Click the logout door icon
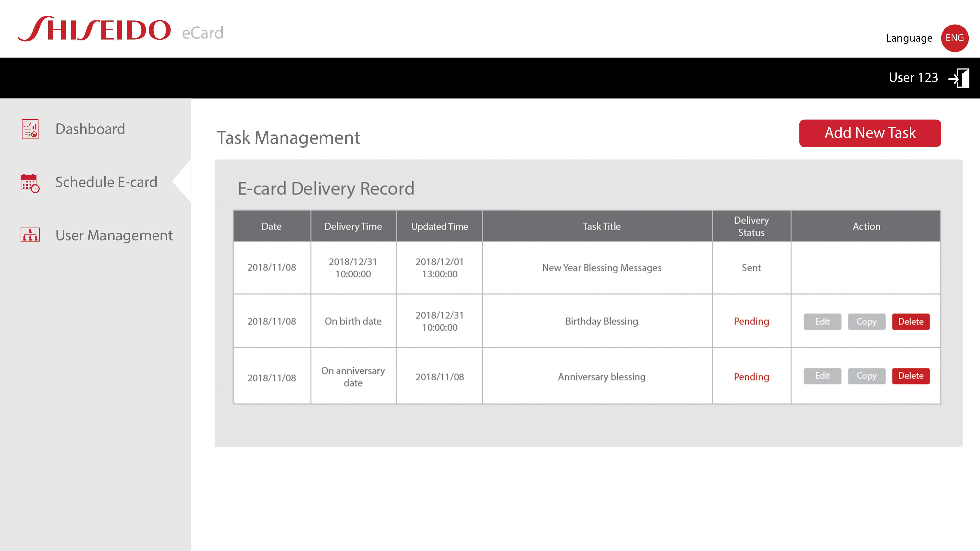980x551 pixels. [x=959, y=78]
